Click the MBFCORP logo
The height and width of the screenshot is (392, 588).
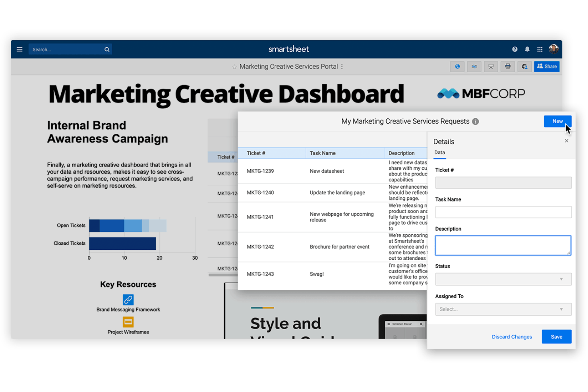481,94
